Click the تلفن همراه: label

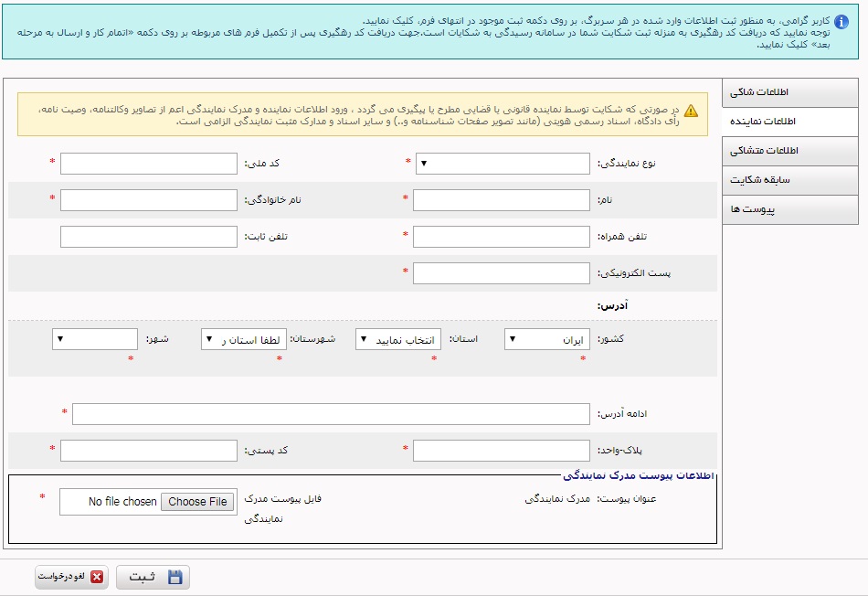621,237
